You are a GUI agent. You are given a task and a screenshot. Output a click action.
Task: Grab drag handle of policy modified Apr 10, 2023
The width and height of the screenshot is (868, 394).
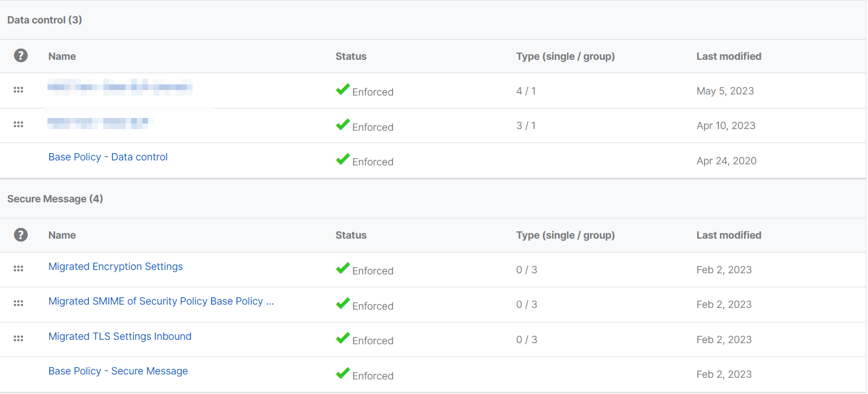[18, 125]
